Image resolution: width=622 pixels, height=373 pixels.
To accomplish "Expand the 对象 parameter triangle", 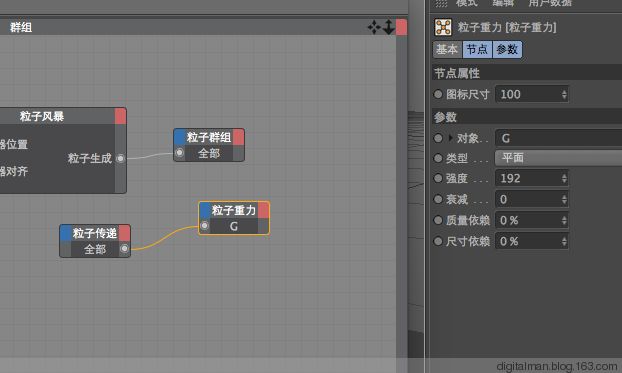I will (450, 138).
